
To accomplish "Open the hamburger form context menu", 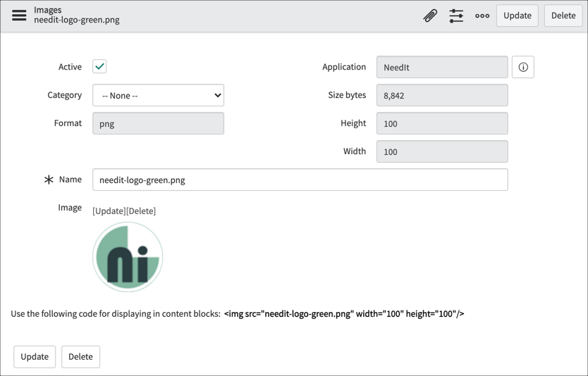I will 19,15.
